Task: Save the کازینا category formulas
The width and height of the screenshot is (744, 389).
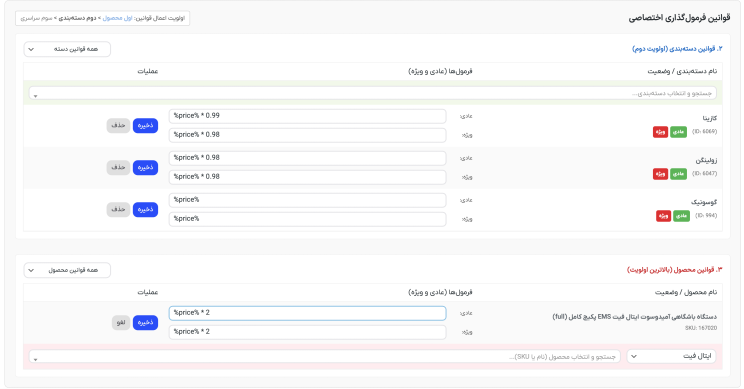Action: 145,126
